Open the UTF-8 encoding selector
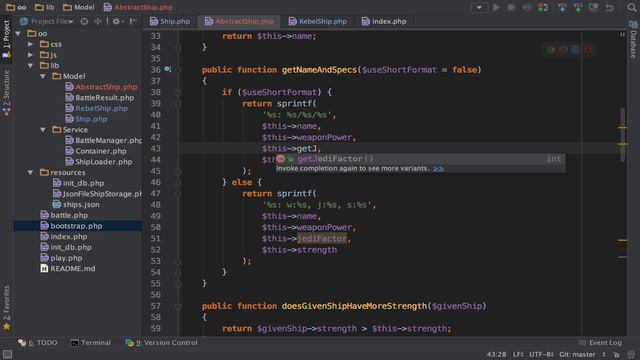 point(541,354)
